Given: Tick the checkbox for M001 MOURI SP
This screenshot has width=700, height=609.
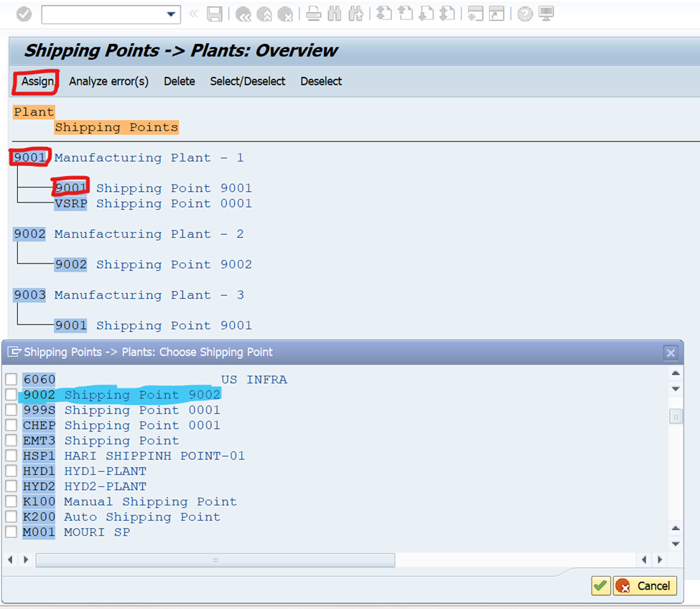Looking at the screenshot, I should click(11, 532).
